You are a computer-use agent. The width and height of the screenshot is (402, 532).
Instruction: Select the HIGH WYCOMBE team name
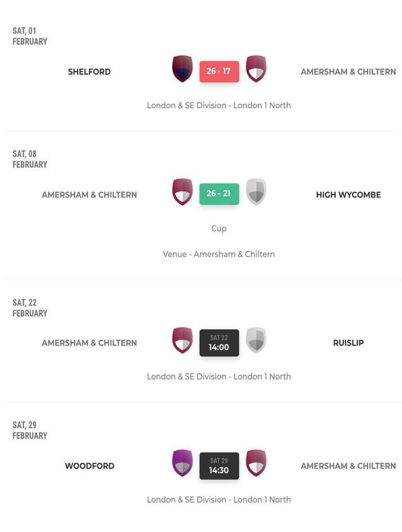point(348,195)
